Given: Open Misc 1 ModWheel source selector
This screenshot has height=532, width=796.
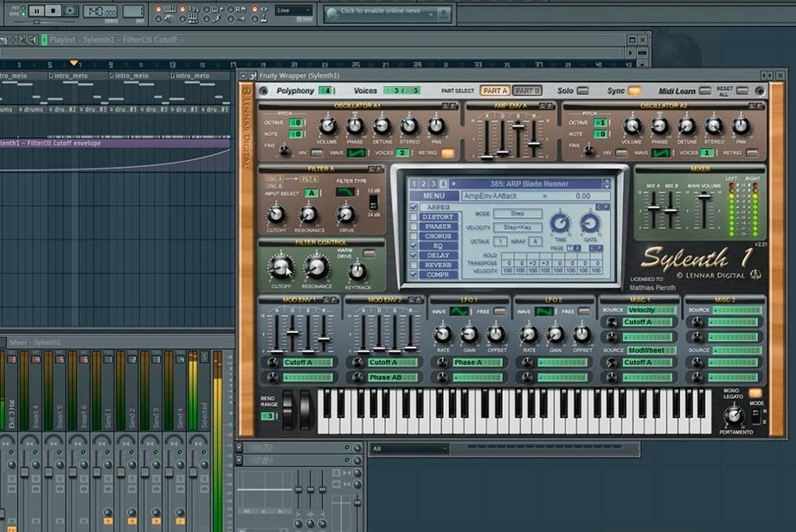Looking at the screenshot, I should tap(652, 350).
